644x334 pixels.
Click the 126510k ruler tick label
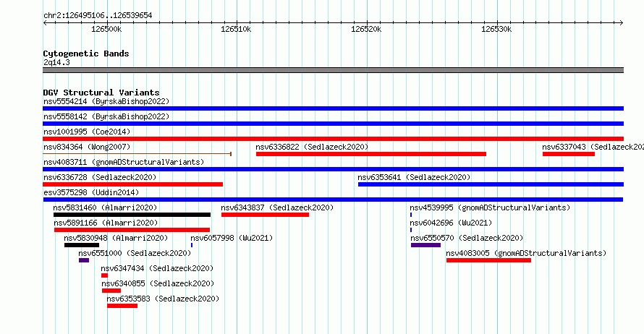236,29
